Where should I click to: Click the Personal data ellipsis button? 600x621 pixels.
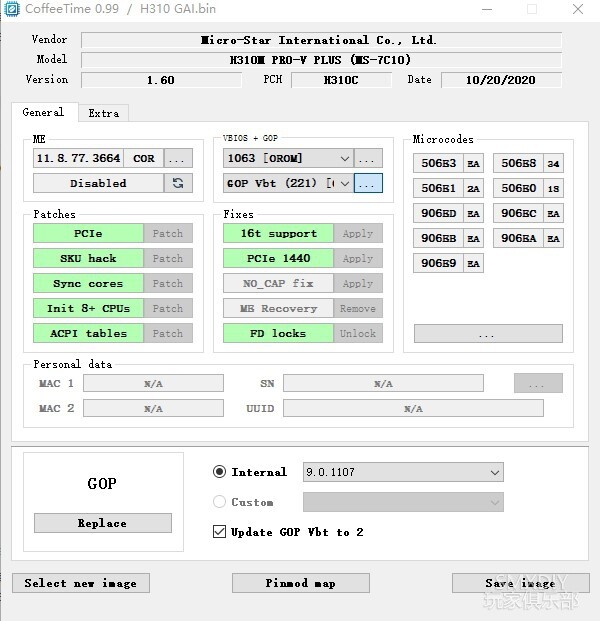click(538, 383)
